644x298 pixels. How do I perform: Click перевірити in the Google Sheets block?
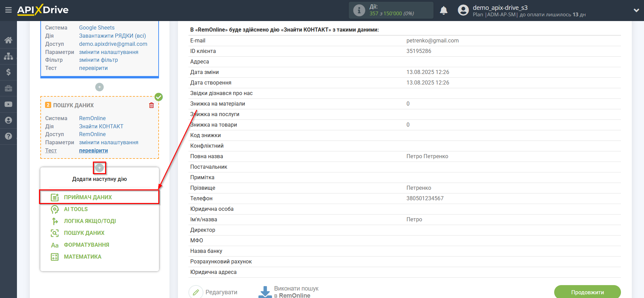(93, 68)
